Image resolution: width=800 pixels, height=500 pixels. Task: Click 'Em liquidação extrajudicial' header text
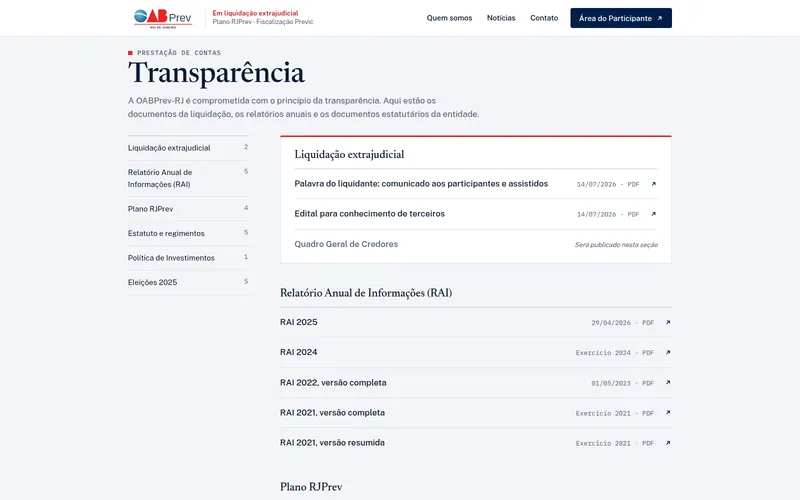[x=255, y=13]
